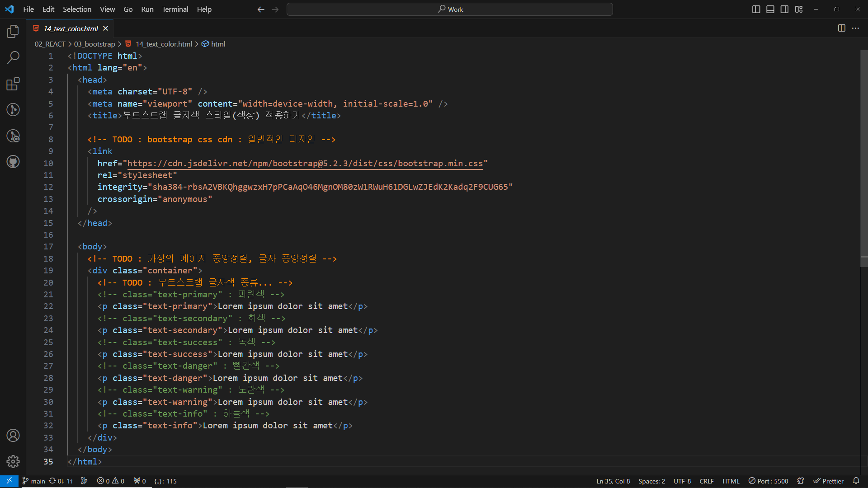Click the Prettier status bar button
The height and width of the screenshot is (488, 868).
tap(828, 481)
